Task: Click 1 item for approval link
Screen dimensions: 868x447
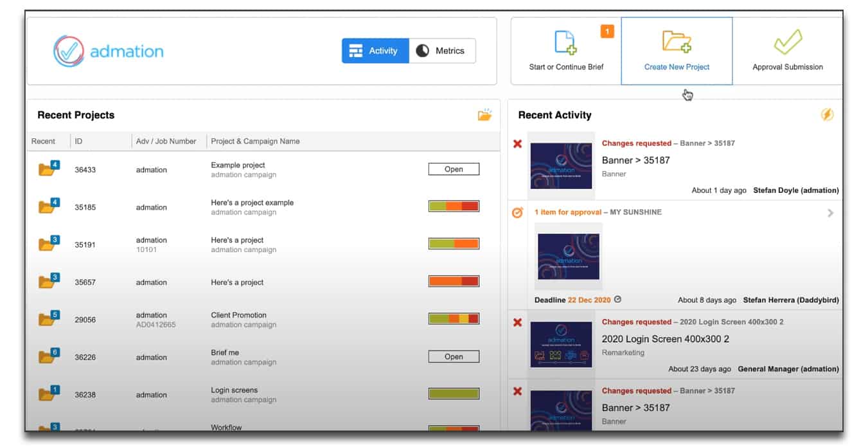Action: (x=568, y=212)
